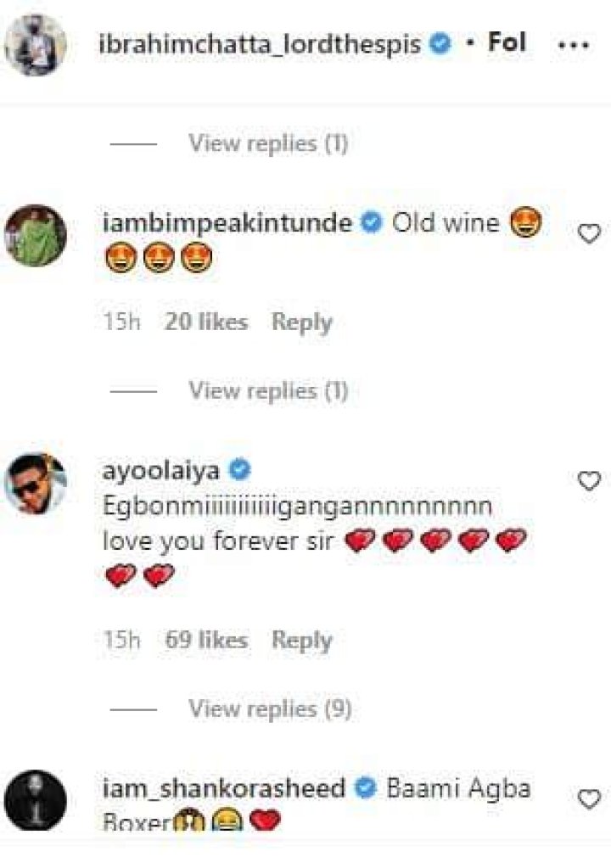Click ibrahimchatta_lordthespis profile picture
This screenshot has height=868, width=611.
point(36,45)
